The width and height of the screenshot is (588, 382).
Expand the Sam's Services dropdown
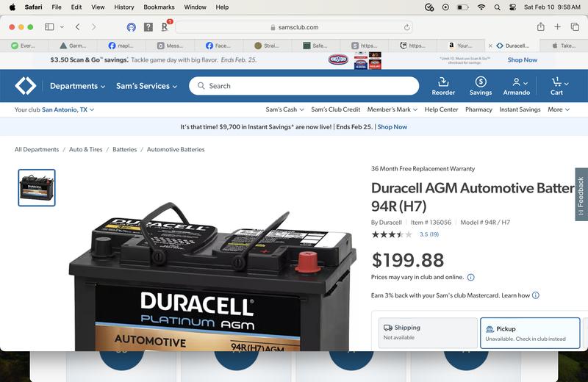pos(146,86)
